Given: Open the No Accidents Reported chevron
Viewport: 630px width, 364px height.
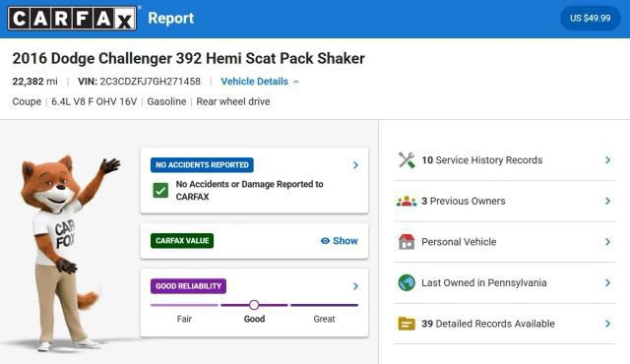Looking at the screenshot, I should (x=355, y=165).
